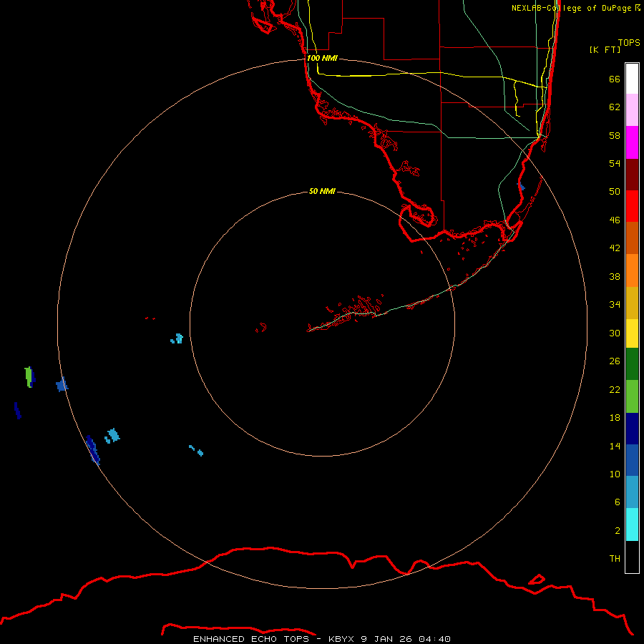644x644 pixels.
Task: Click the light green echo at far left
Action: pyautogui.click(x=28, y=376)
